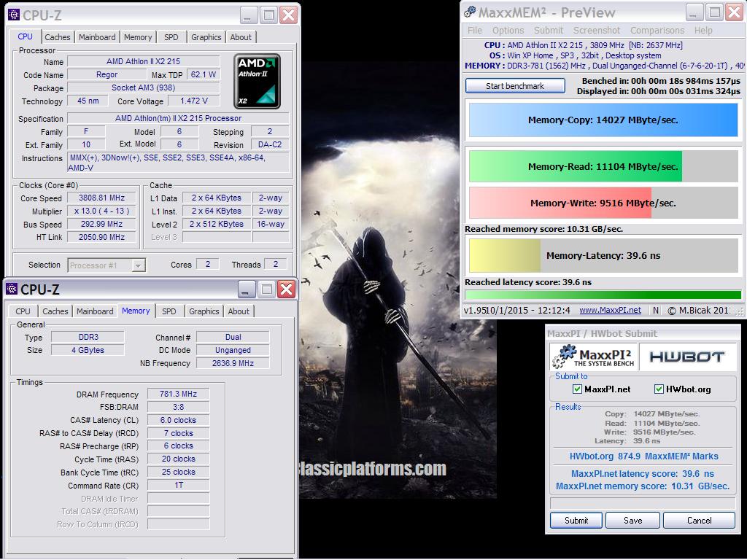Image resolution: width=747 pixels, height=560 pixels.
Task: Click the FSB:DRAM 3:8 value
Action: (x=178, y=407)
